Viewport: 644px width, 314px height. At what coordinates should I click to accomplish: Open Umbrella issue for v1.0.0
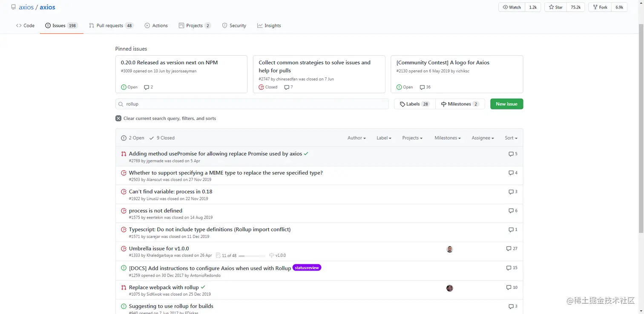coord(159,248)
